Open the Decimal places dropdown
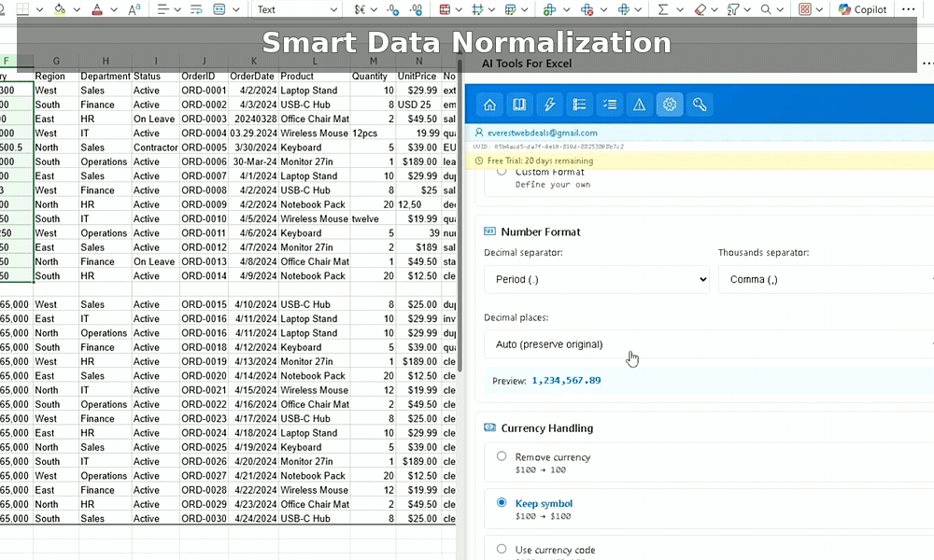The width and height of the screenshot is (934, 560). click(x=708, y=344)
